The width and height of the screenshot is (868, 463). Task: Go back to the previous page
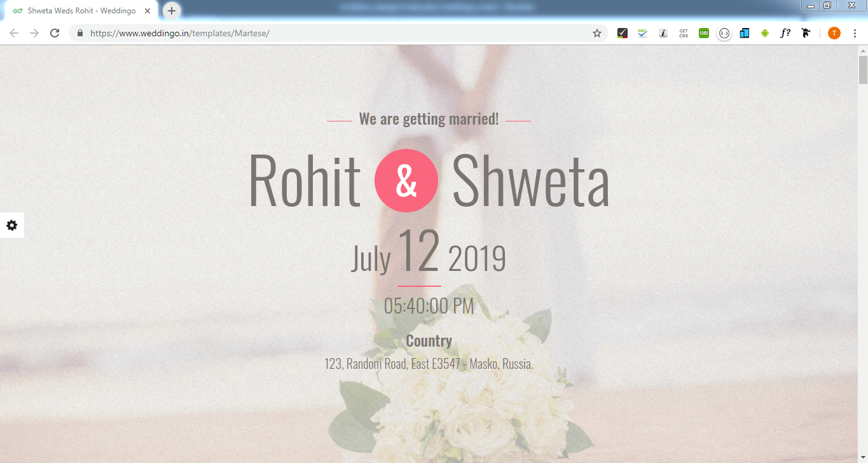(14, 33)
